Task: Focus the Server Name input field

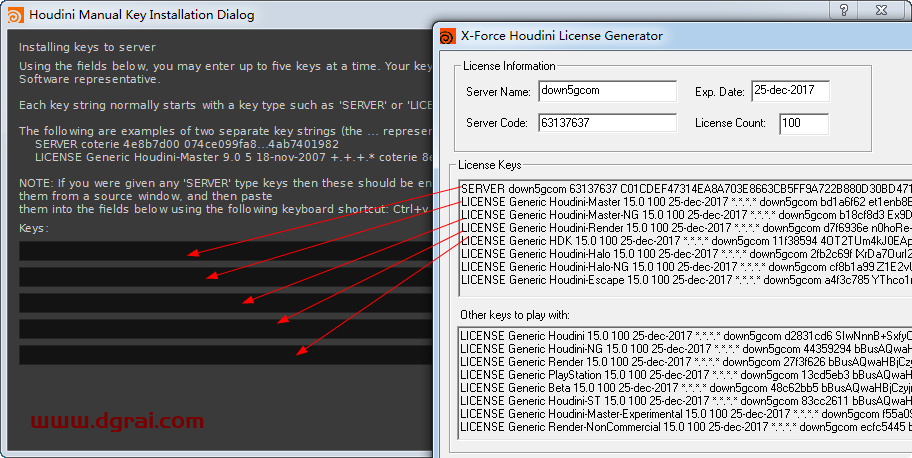Action: click(x=607, y=91)
